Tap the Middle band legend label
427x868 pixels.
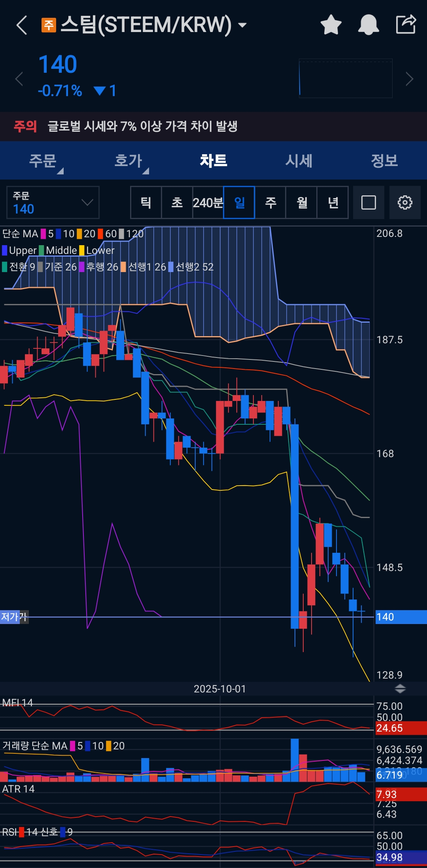click(x=61, y=250)
